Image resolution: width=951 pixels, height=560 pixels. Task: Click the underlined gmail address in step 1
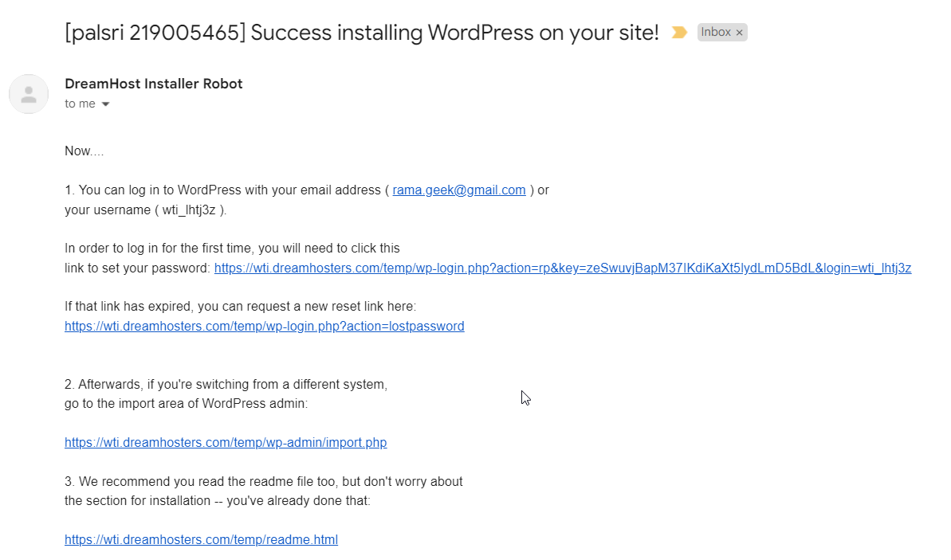458,190
